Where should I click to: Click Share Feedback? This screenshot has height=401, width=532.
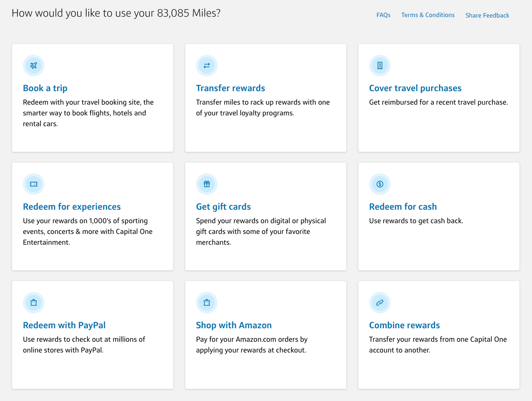click(x=487, y=15)
